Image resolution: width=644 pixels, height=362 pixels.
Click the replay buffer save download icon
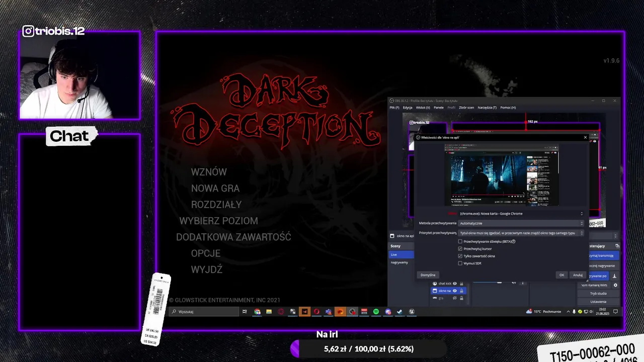(614, 276)
